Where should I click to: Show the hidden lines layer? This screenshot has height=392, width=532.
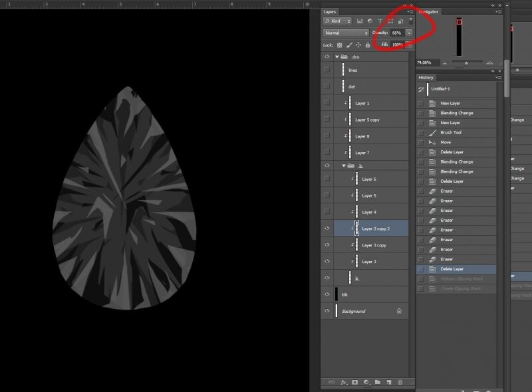(x=327, y=70)
